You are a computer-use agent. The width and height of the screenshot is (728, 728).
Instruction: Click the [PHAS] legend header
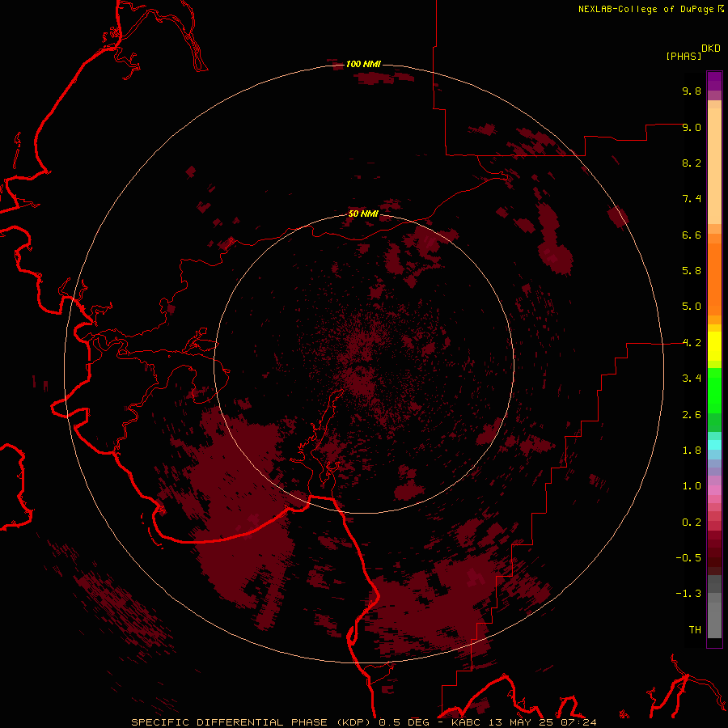tap(684, 56)
